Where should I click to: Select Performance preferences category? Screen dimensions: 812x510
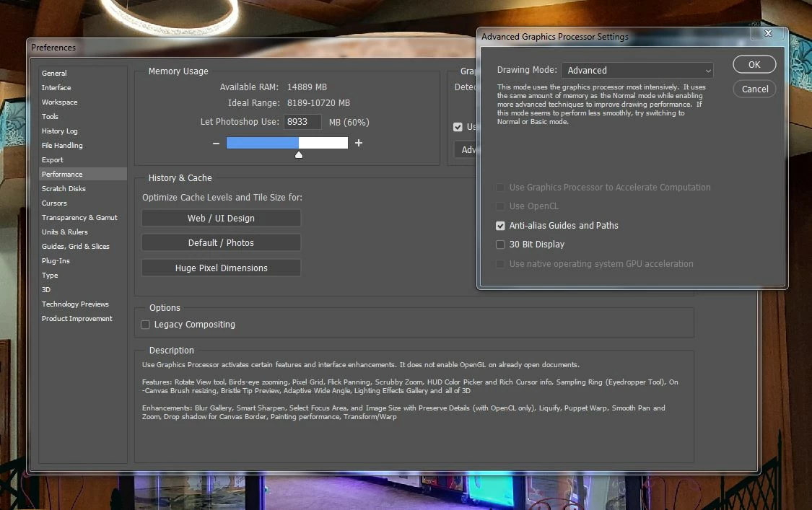83,174
